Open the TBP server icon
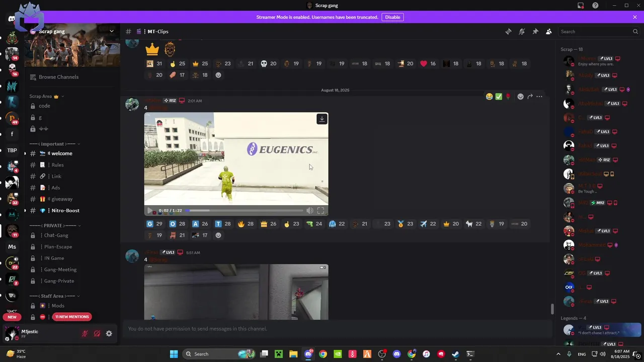This screenshot has width=644, height=362. [x=12, y=150]
